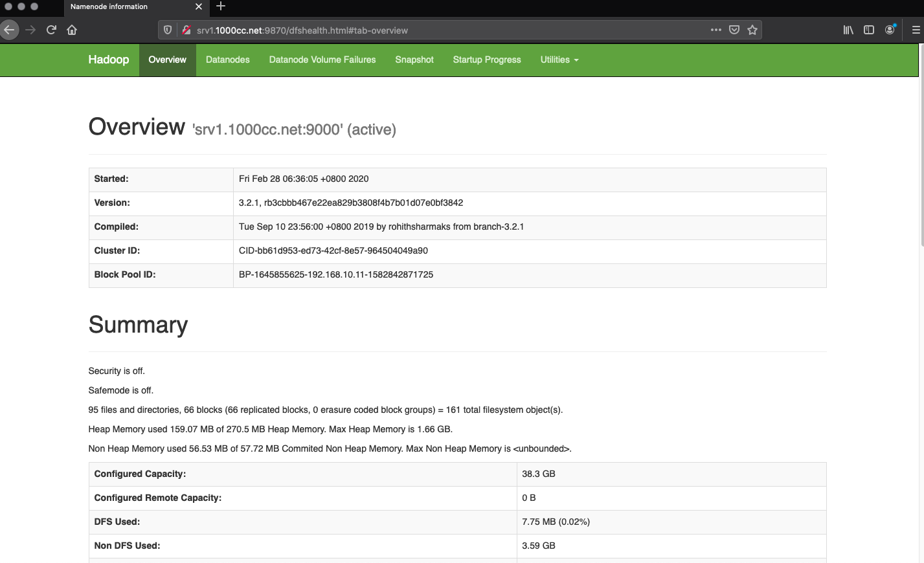The image size is (924, 563).
Task: Open a new tab with plus button
Action: [221, 6]
